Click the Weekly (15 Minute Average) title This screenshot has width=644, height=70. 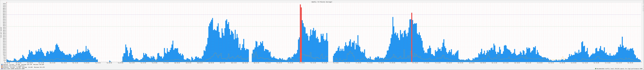pos(322,2)
